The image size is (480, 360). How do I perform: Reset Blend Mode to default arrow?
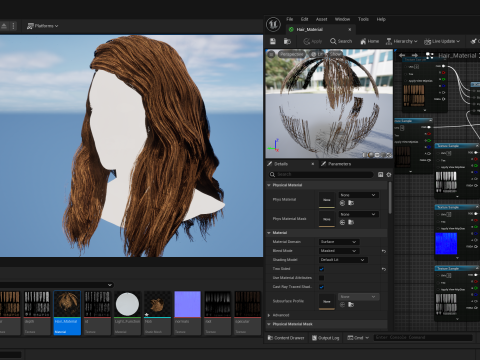[x=384, y=251]
